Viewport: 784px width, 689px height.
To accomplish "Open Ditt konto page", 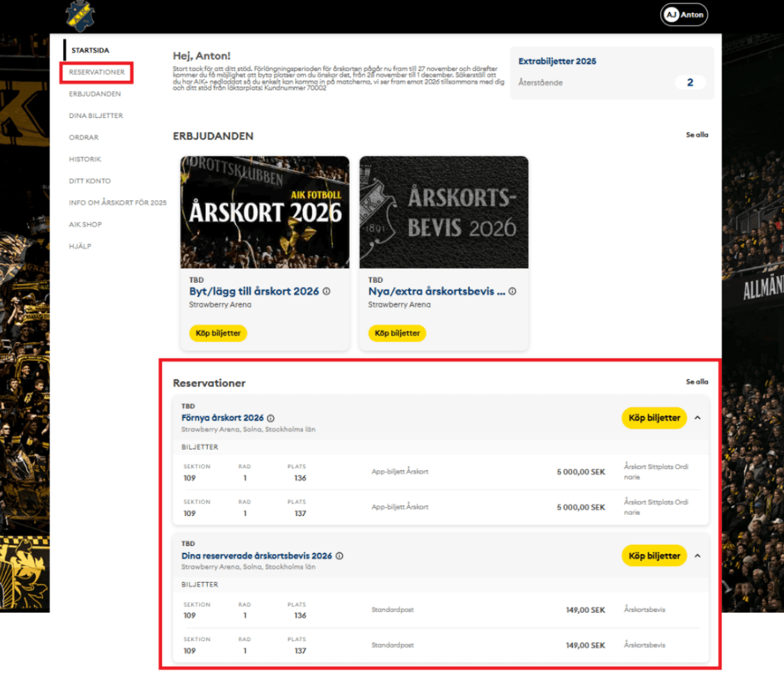I will tap(90, 181).
